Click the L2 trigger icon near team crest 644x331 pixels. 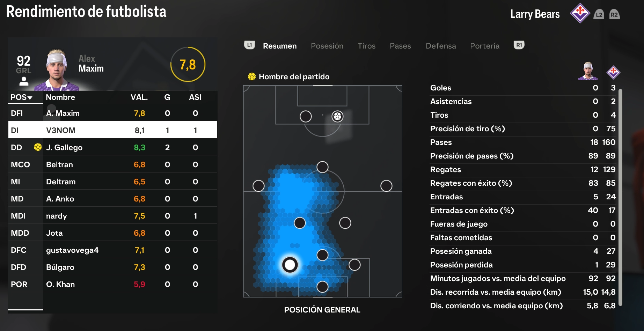[599, 14]
